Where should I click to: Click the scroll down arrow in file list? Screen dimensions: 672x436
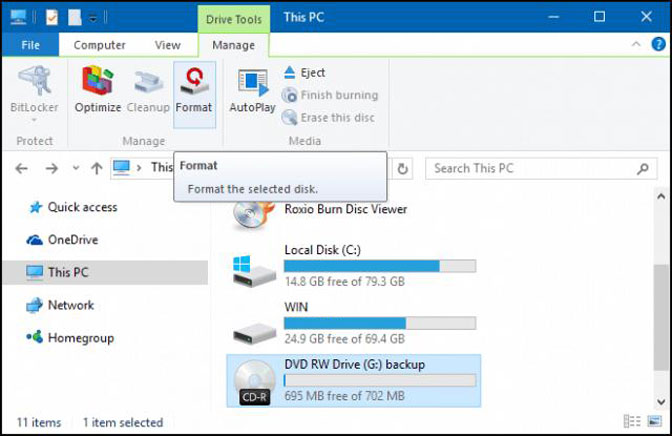pos(661,402)
